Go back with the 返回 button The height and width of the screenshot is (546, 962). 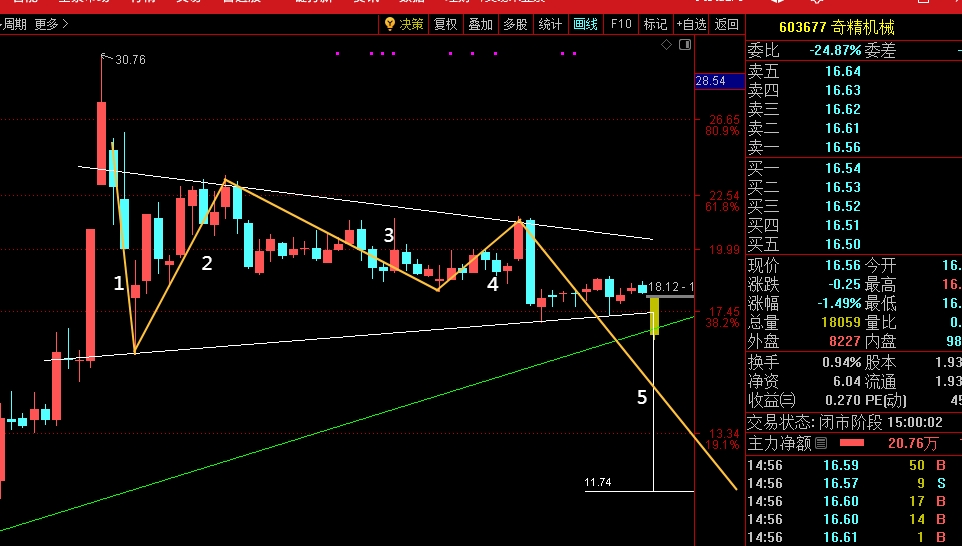pyautogui.click(x=727, y=24)
